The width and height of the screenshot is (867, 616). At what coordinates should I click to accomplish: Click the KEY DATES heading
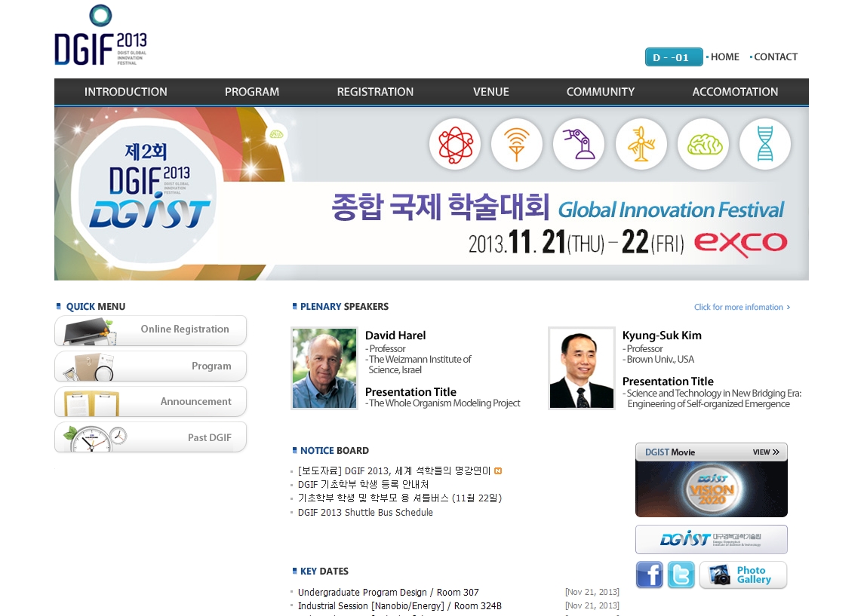point(324,572)
